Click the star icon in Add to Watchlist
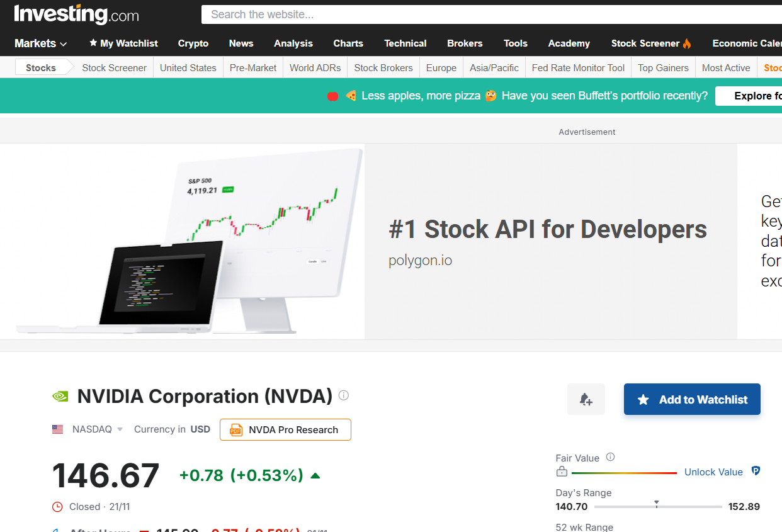The width and height of the screenshot is (782, 532). tap(643, 400)
